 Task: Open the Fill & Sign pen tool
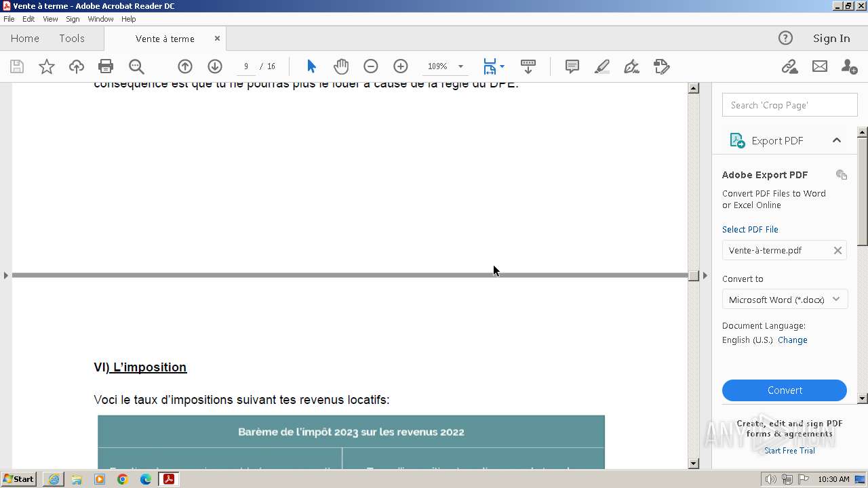coord(631,66)
